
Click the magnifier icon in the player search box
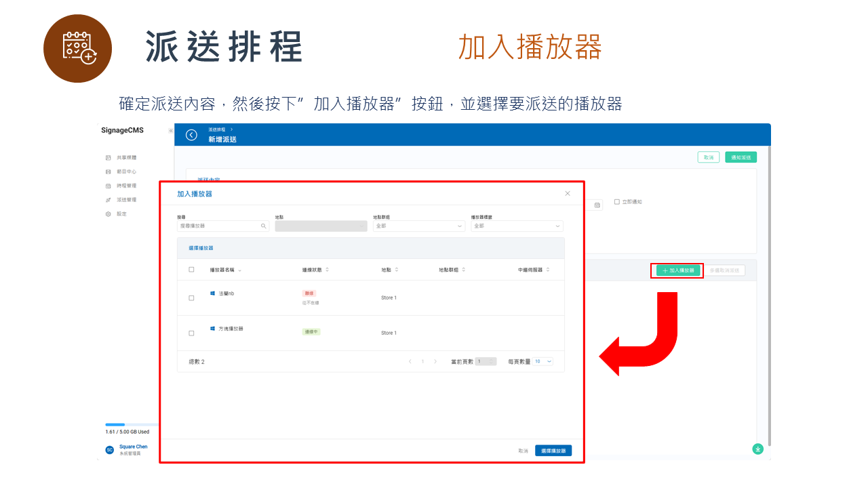(x=265, y=225)
